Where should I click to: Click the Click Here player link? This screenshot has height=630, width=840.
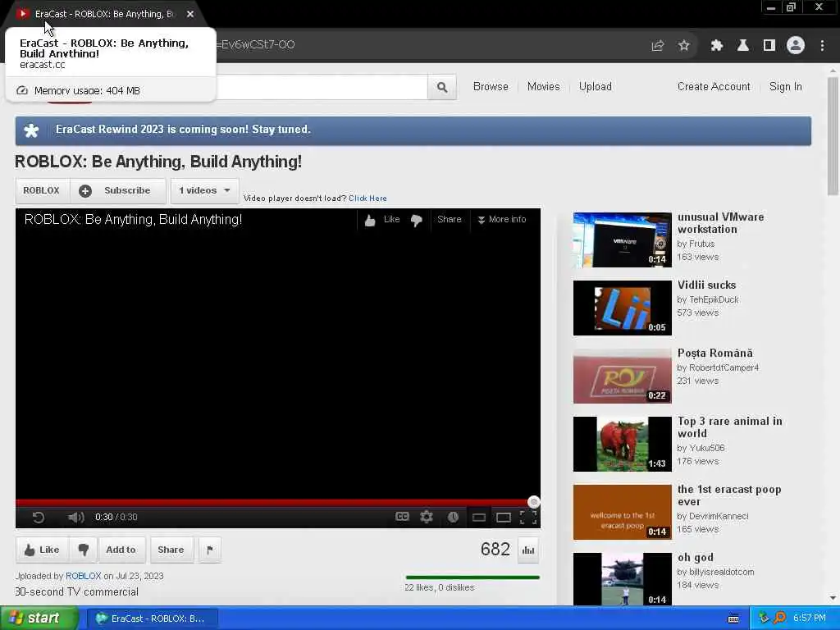367,199
